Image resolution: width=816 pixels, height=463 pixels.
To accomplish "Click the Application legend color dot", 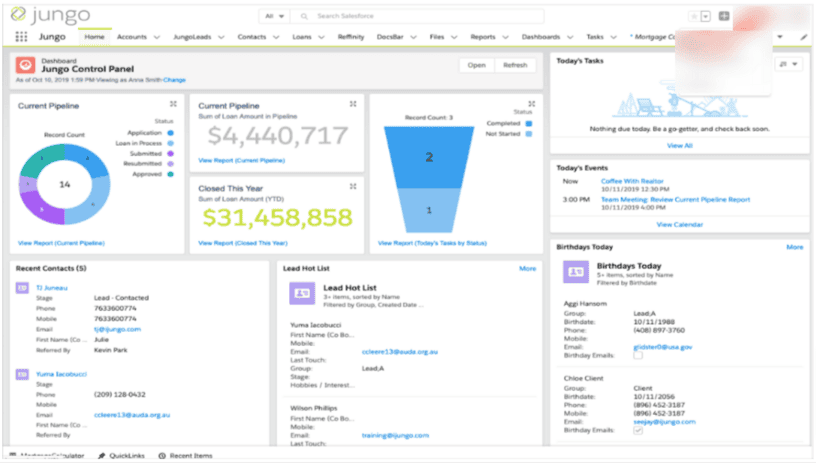I will [x=171, y=132].
